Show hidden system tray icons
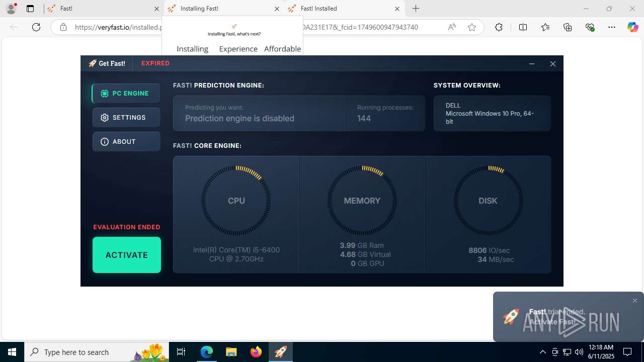The image size is (644, 362). pyautogui.click(x=542, y=352)
